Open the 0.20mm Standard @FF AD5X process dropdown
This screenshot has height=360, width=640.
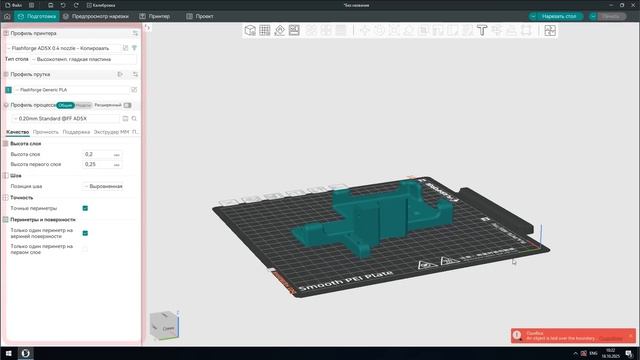tap(66, 118)
